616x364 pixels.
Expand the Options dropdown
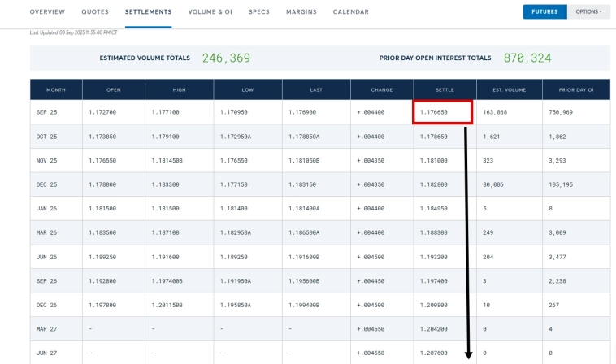tap(588, 12)
